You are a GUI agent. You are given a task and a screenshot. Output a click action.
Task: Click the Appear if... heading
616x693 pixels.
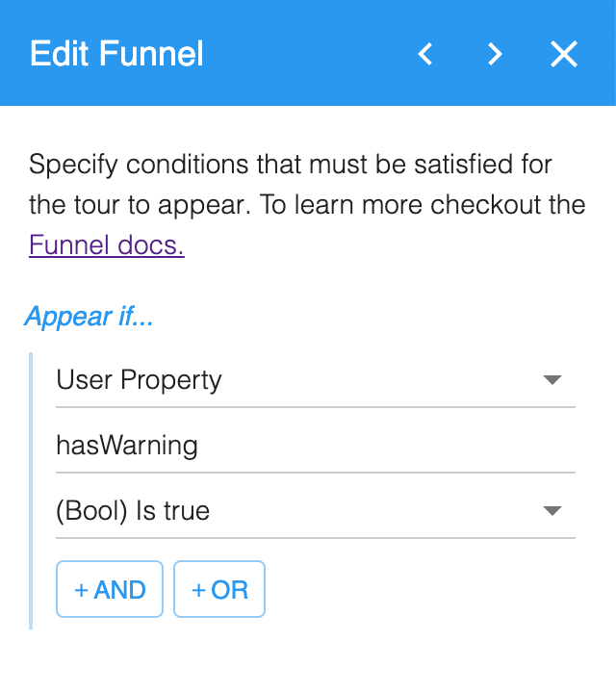point(89,317)
